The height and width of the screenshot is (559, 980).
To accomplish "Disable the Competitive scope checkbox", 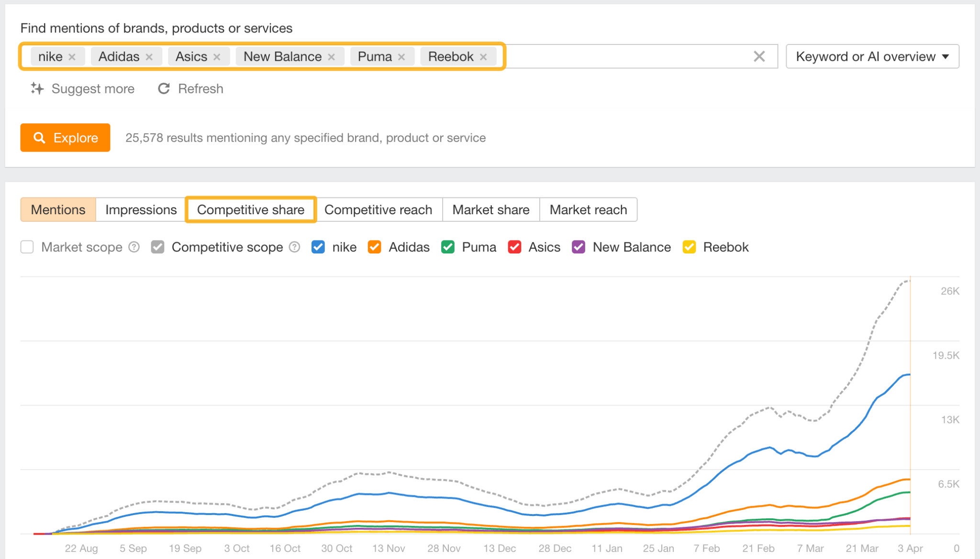I will [157, 247].
